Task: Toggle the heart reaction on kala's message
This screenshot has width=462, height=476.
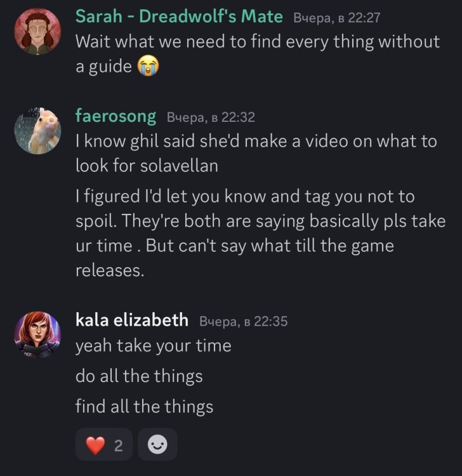Action: click(x=105, y=444)
